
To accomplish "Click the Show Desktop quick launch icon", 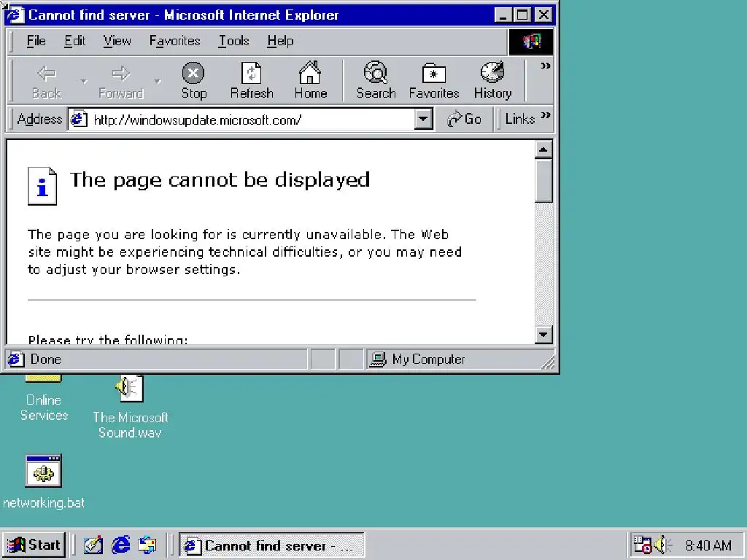I will tap(93, 545).
